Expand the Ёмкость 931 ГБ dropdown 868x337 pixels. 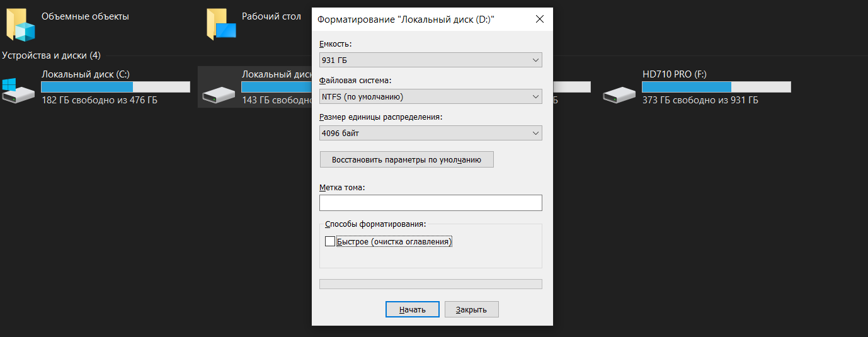[x=431, y=60]
